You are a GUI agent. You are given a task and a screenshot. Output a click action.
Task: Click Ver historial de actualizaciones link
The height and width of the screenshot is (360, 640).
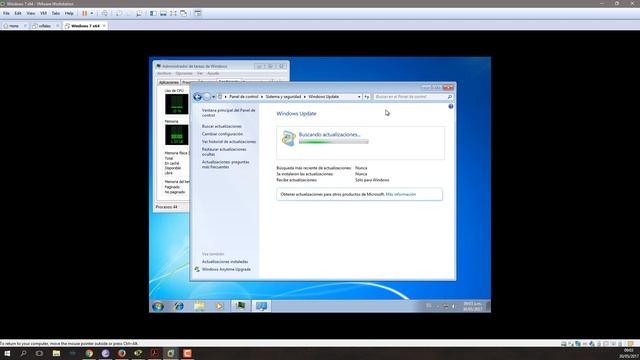(x=229, y=142)
